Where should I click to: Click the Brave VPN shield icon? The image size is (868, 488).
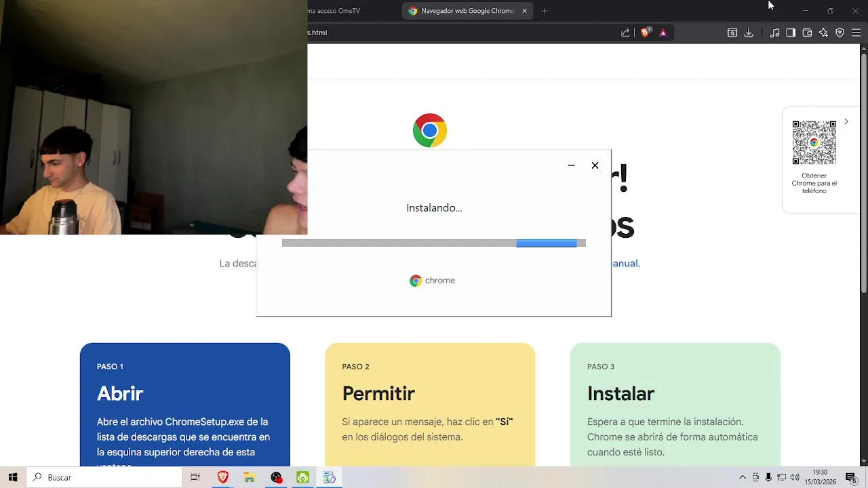tap(840, 33)
